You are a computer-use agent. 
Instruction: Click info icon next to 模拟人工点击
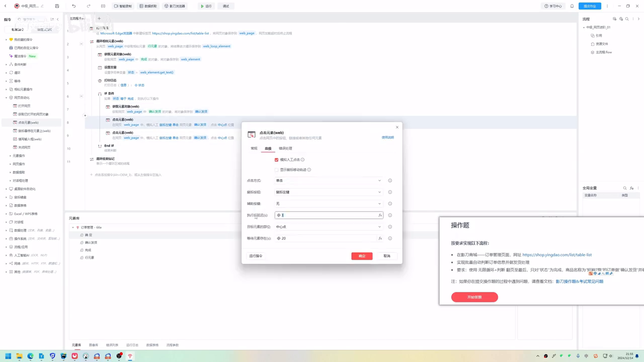click(x=302, y=160)
